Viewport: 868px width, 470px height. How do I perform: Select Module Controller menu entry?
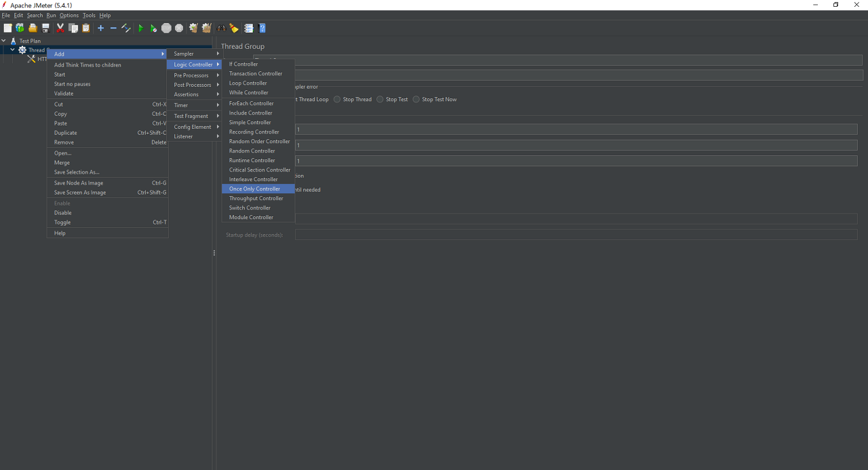[258, 217]
